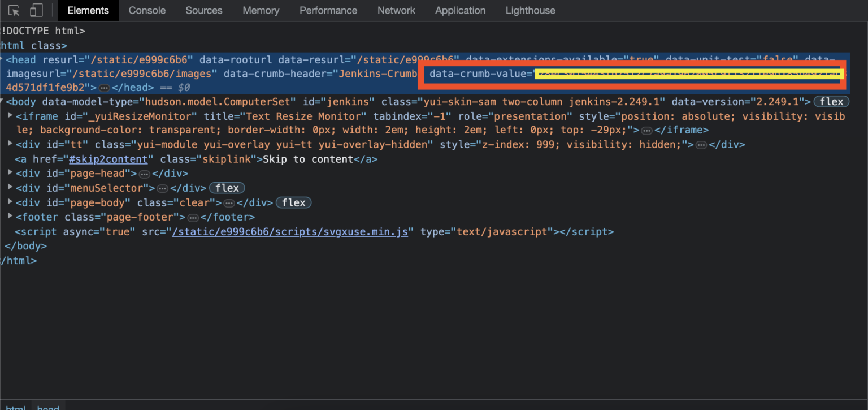The image size is (868, 410).
Task: Click the flex badge on body element
Action: point(831,102)
